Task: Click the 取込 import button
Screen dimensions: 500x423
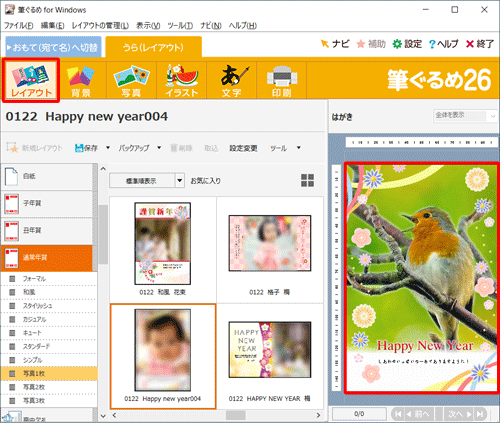Action: tap(211, 148)
